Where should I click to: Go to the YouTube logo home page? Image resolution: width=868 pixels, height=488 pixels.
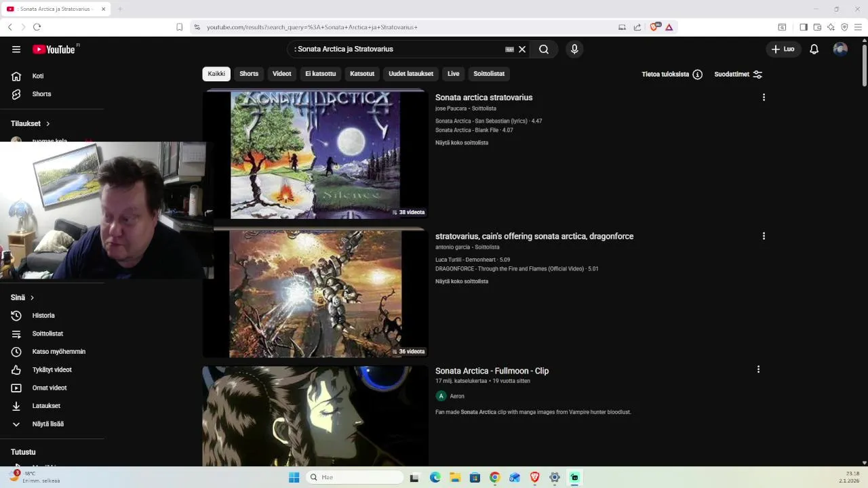click(54, 49)
